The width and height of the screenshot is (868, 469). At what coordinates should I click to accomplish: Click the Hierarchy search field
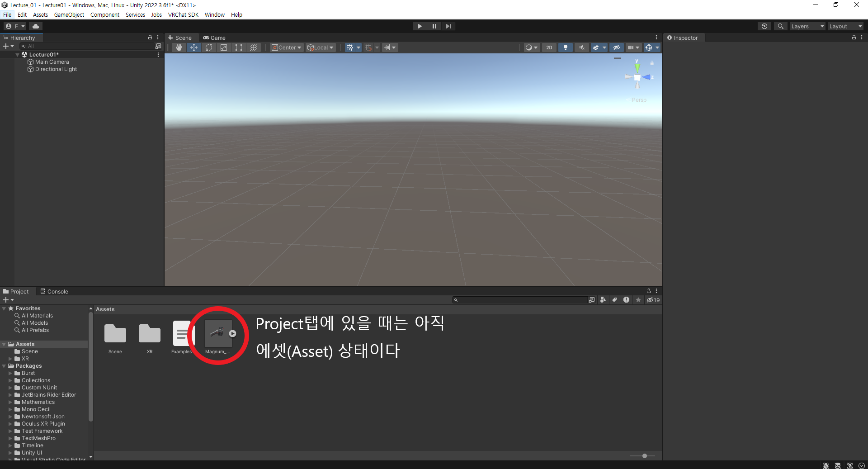point(87,46)
